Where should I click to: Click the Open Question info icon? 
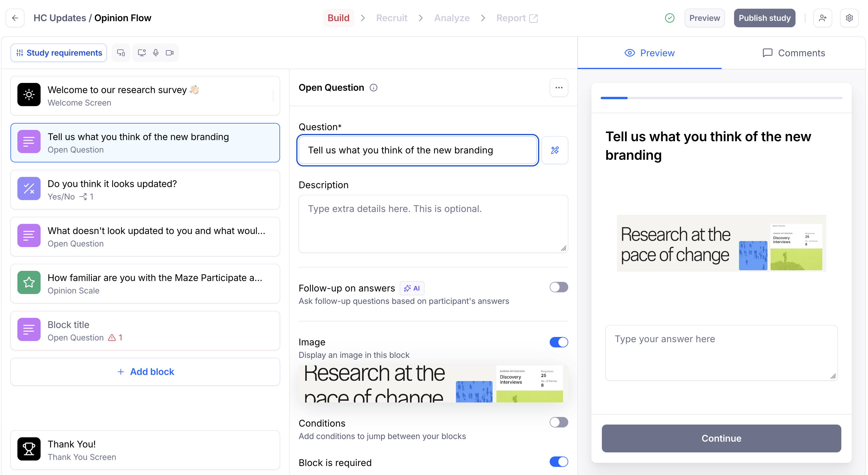click(373, 88)
